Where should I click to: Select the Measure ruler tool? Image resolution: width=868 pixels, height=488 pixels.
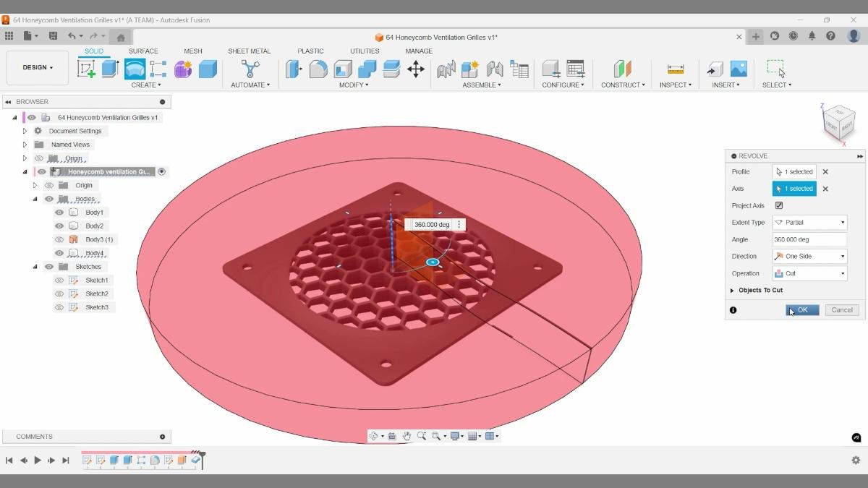pos(676,69)
